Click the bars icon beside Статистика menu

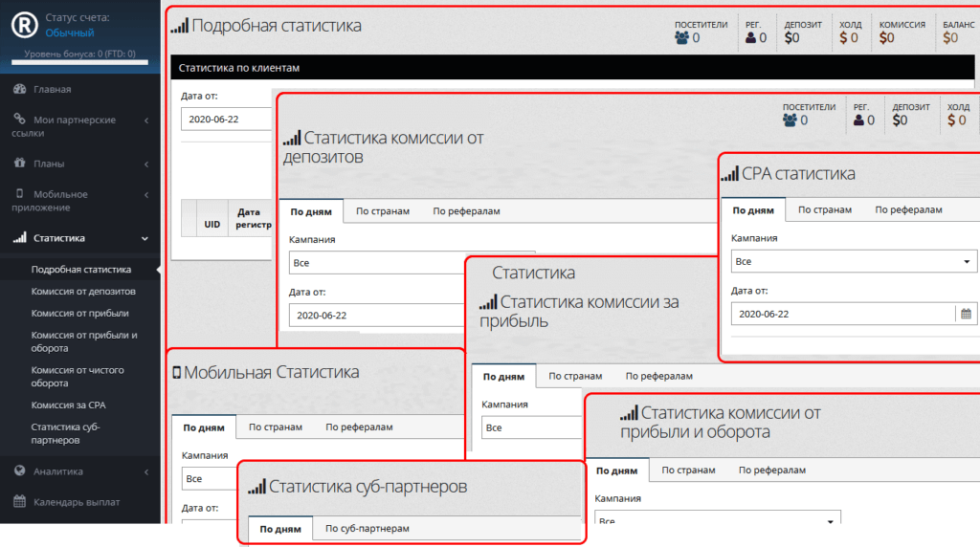tap(20, 237)
